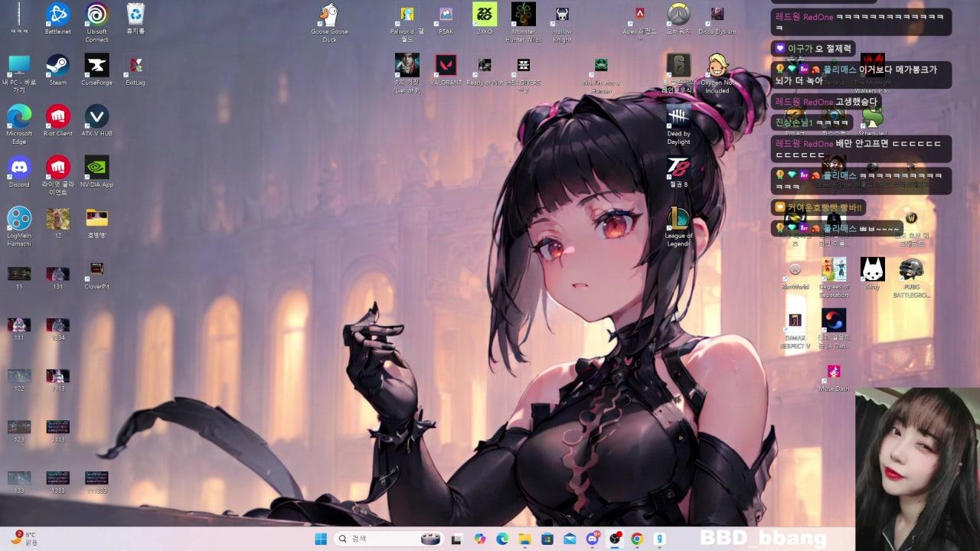Select the DJMAX RESPECT V icon

(795, 329)
